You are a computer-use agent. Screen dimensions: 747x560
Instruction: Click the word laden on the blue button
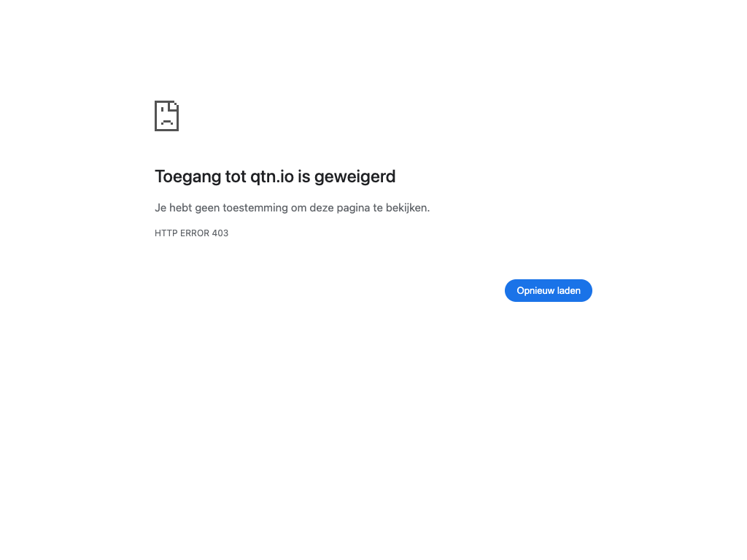pos(569,290)
